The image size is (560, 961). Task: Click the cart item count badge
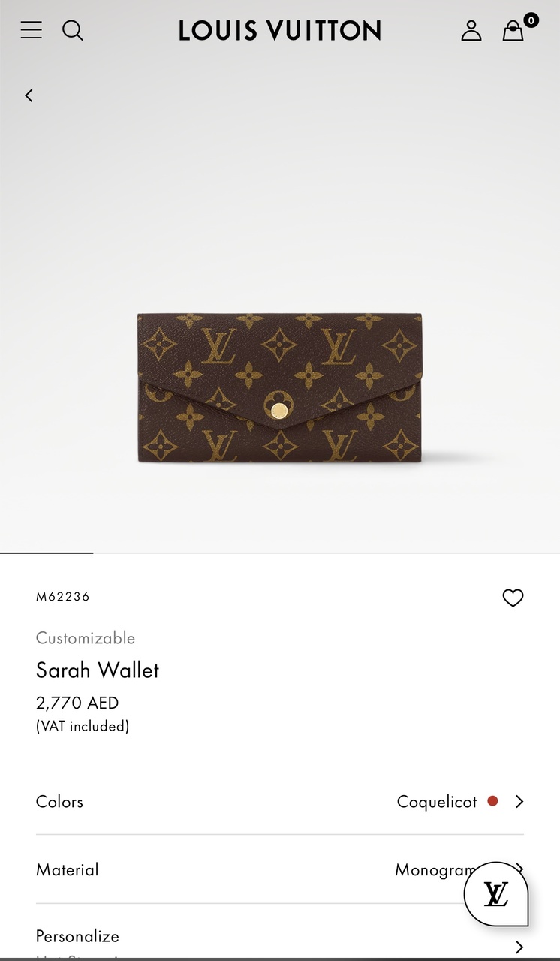click(531, 20)
